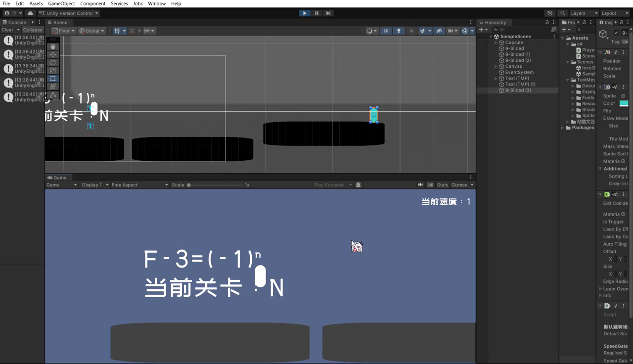Select the Rotate tool in Scene view
633x364 pixels.
pos(53,63)
